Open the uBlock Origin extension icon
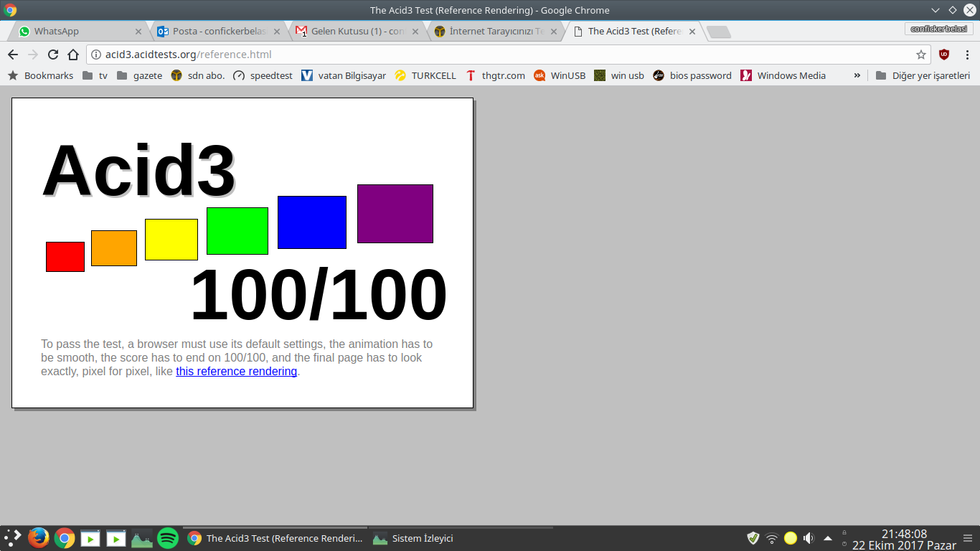 coord(944,55)
